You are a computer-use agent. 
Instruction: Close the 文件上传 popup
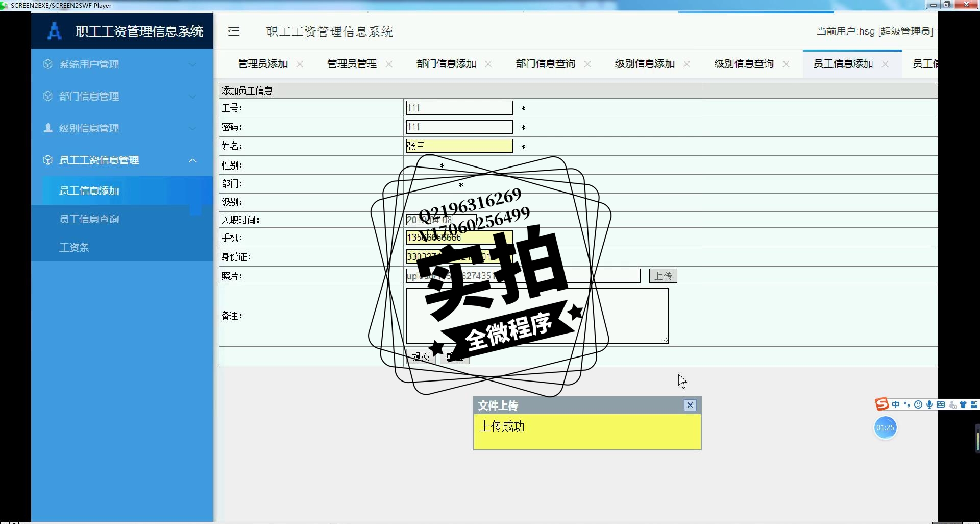pos(690,405)
